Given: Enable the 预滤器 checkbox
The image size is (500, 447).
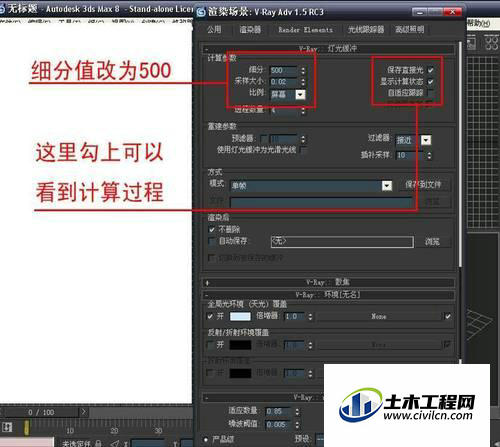Looking at the screenshot, I should [x=263, y=138].
